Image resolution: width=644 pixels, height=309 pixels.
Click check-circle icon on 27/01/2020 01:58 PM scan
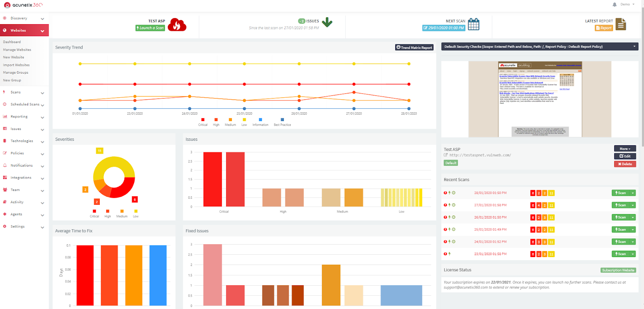(x=454, y=205)
